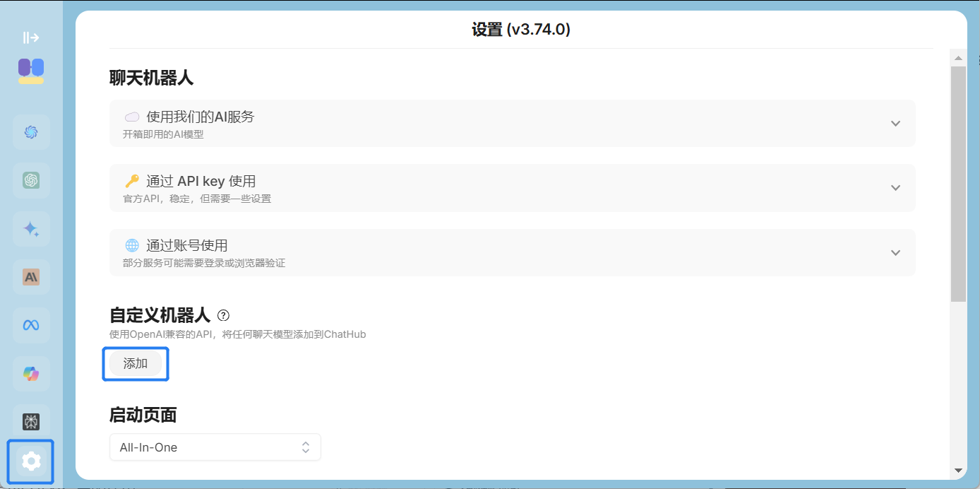Click the 设置 (v3.74.0) title text
The width and height of the screenshot is (980, 489).
tap(520, 30)
